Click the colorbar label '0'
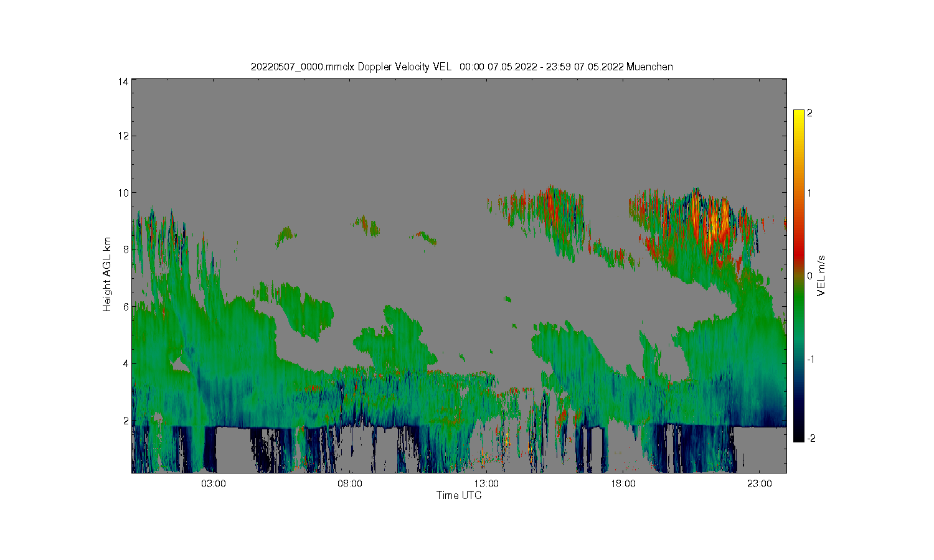934x560 pixels. (809, 276)
